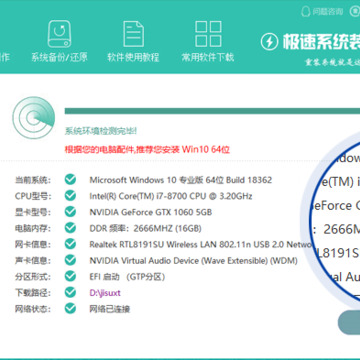Click the NVIDIA Virtual Audio Device value
360x360 pixels.
pyautogui.click(x=193, y=261)
